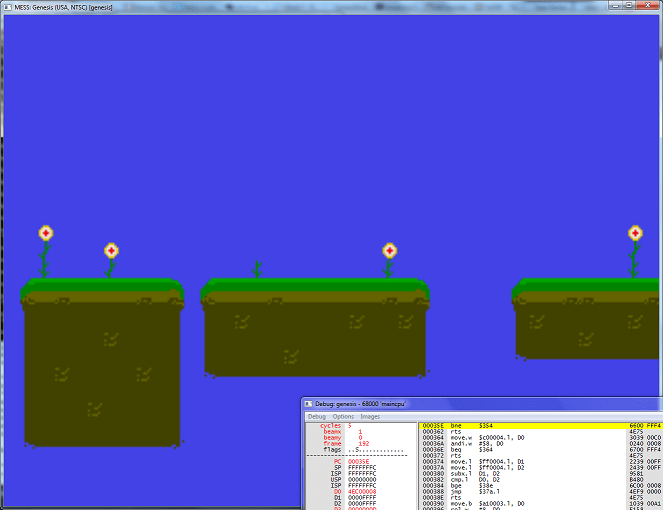
Task: Click the MESS application icon in title bar
Action: (x=9, y=7)
